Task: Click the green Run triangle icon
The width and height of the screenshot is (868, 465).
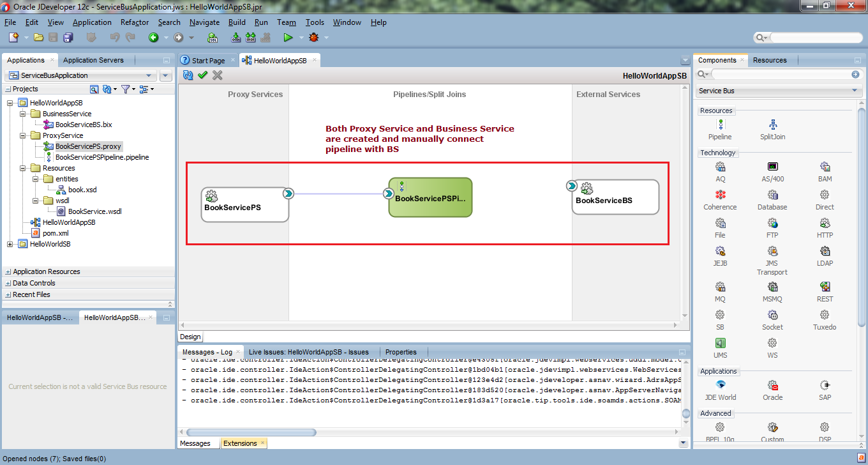Action: pyautogui.click(x=288, y=38)
